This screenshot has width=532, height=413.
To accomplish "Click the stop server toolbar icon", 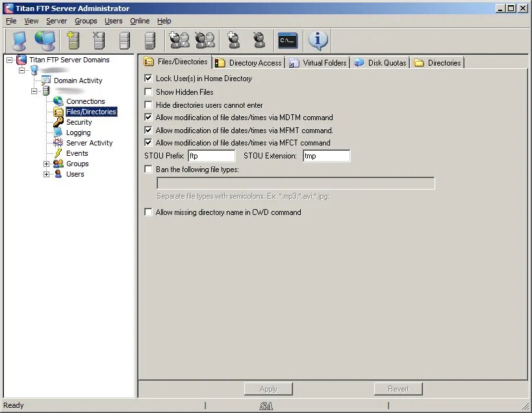I will (150, 40).
